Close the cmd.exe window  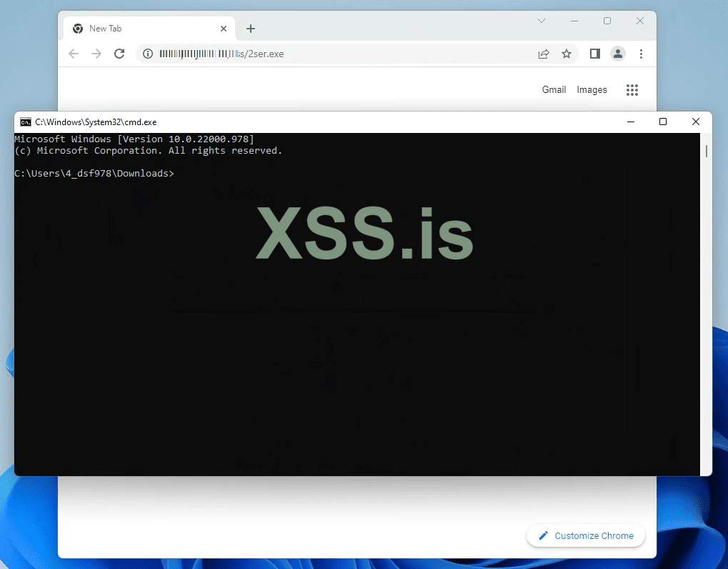point(696,122)
